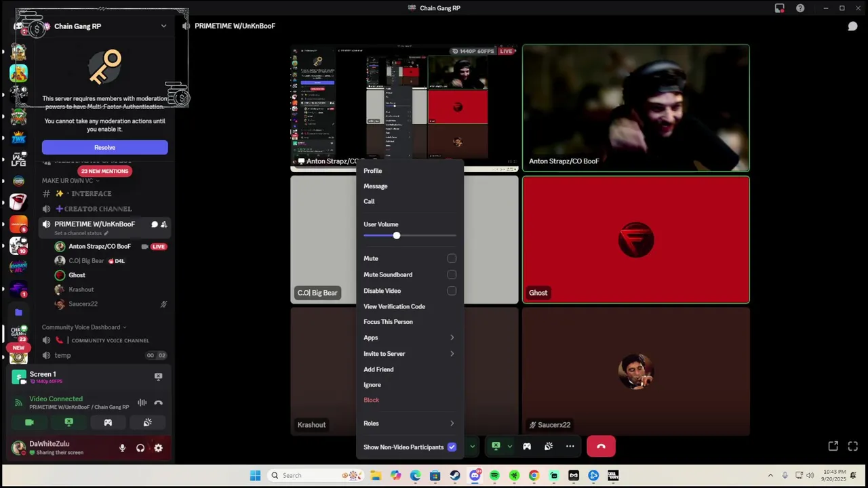Enter full screen mode
This screenshot has height=488, width=868.
pyautogui.click(x=852, y=446)
